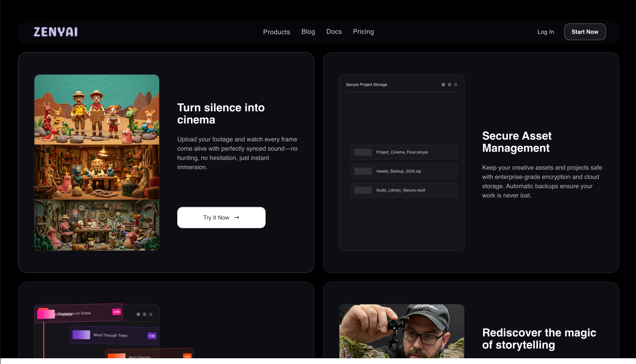Select the Wind Through Trees clip label
Image resolution: width=636 pixels, height=364 pixels.
110,335
